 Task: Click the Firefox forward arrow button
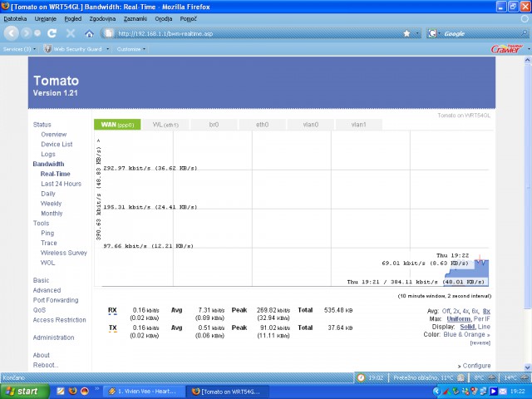click(x=26, y=33)
